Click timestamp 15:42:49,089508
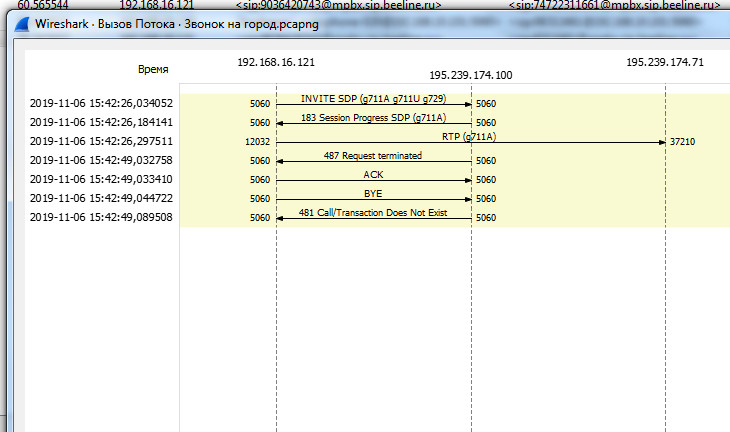 click(x=101, y=217)
